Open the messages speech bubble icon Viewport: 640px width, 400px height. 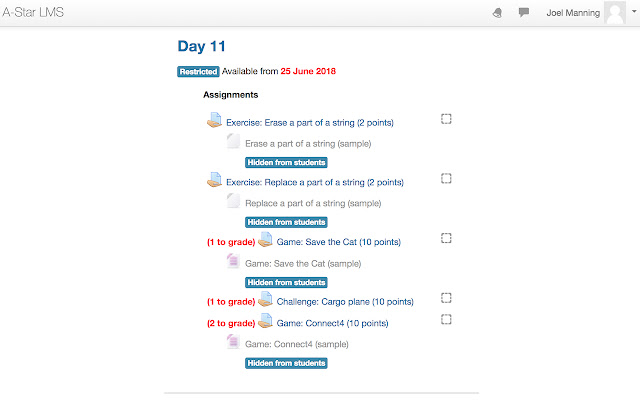coord(524,13)
